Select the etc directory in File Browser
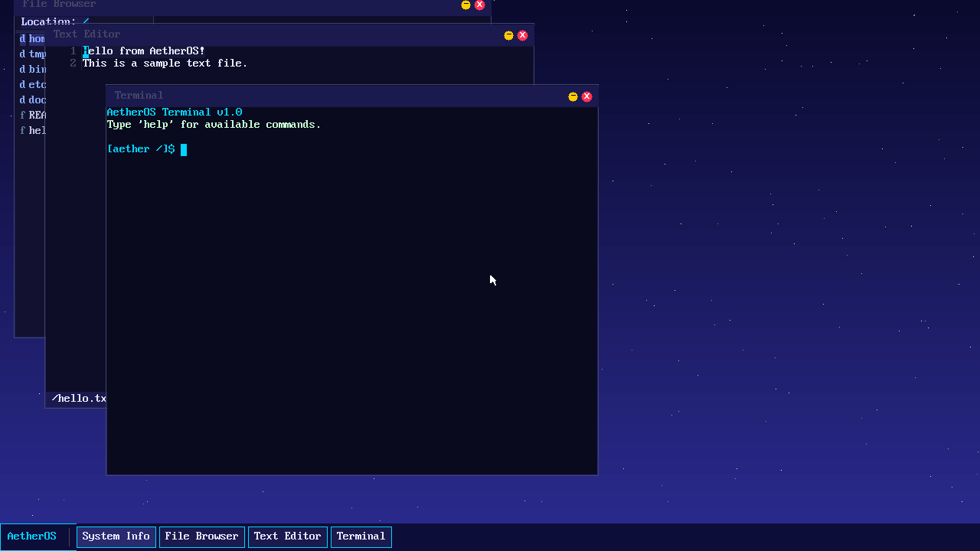The image size is (980, 551). pyautogui.click(x=31, y=85)
